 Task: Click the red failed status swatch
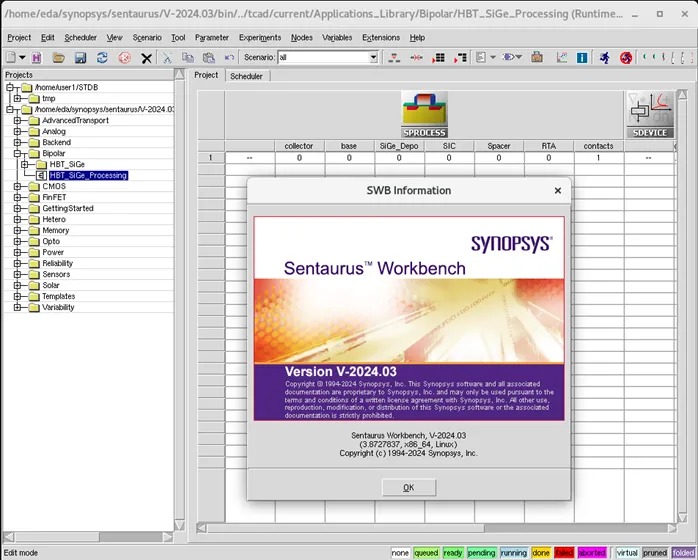[x=564, y=553]
